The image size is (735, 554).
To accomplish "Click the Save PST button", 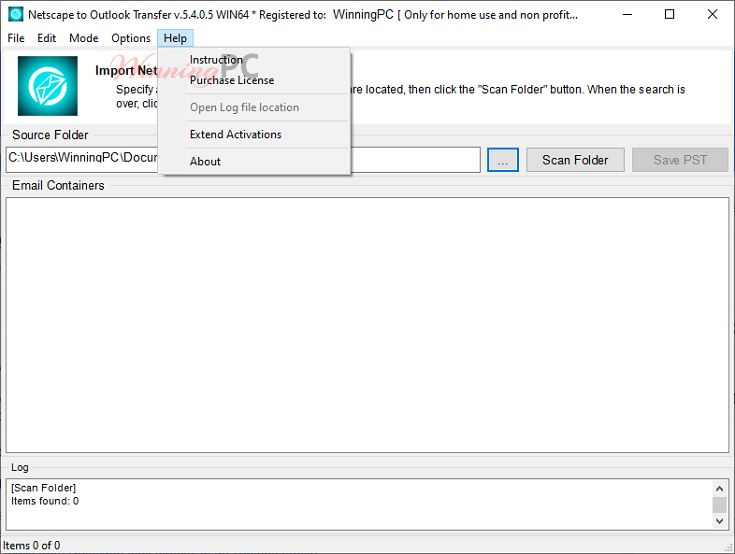I will (680, 160).
